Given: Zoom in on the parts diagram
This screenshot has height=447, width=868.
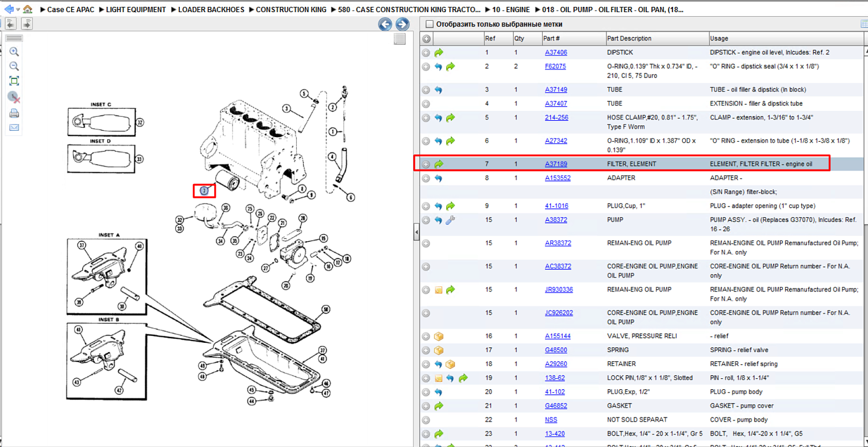Looking at the screenshot, I should click(14, 52).
